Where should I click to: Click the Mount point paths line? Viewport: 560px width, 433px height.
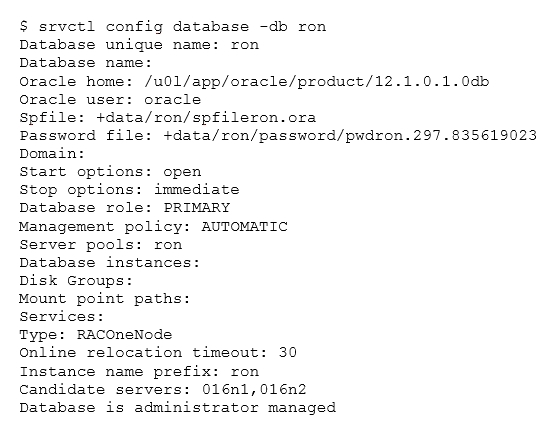(x=105, y=299)
